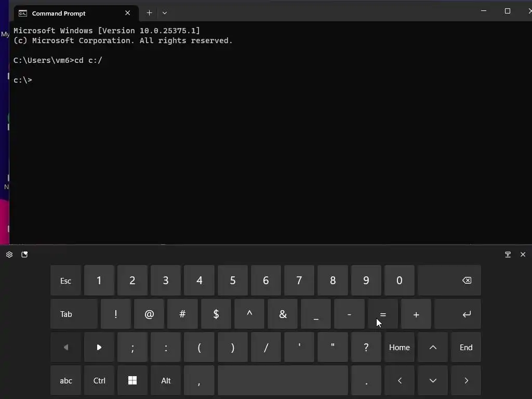Toggle the Ctrl modifier key
532x399 pixels.
coord(99,381)
